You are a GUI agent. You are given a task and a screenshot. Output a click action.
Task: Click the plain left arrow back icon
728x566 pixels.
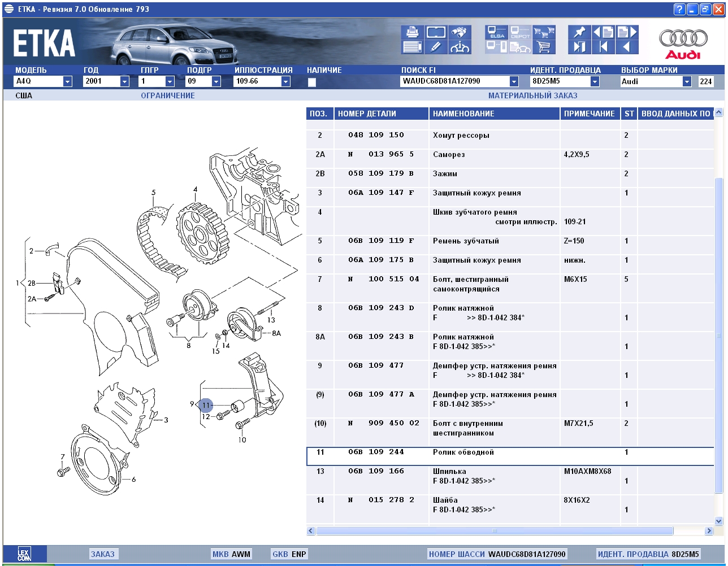pyautogui.click(x=627, y=47)
